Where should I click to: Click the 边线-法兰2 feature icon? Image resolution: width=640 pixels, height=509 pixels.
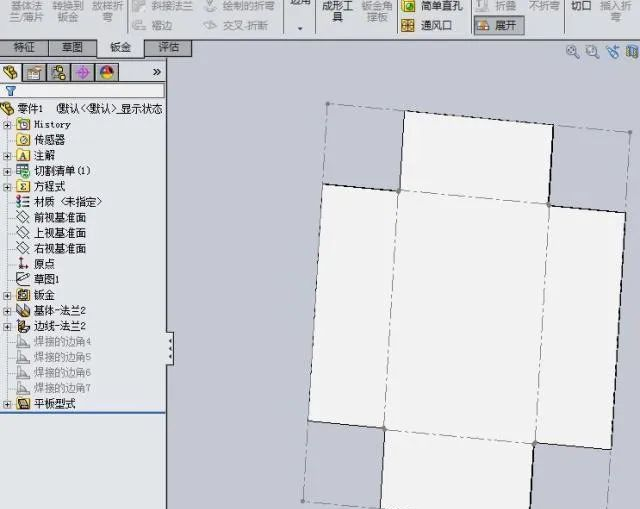click(x=23, y=326)
